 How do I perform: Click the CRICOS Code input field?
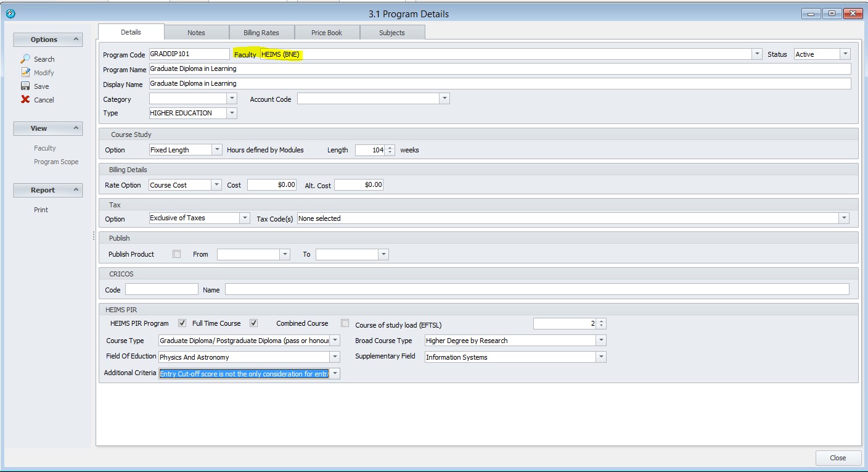coord(162,289)
